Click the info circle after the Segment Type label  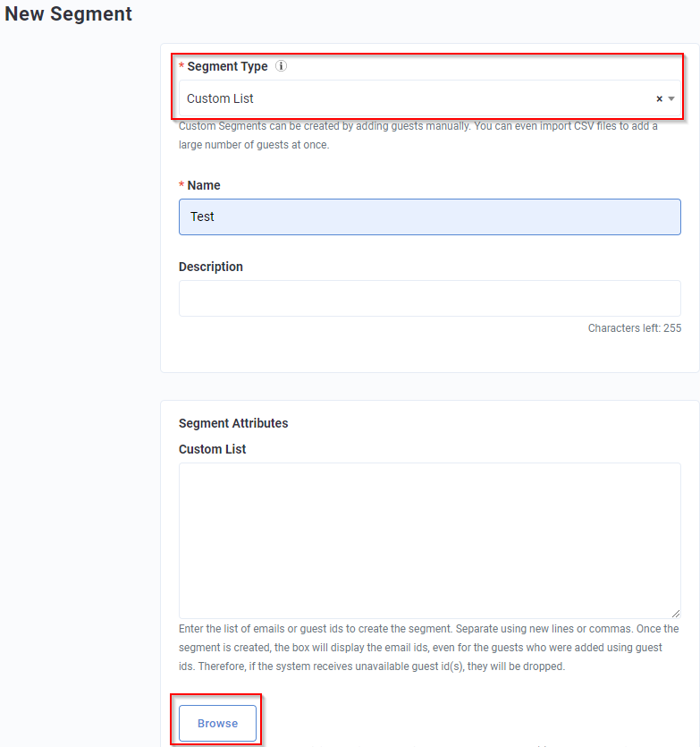click(281, 66)
